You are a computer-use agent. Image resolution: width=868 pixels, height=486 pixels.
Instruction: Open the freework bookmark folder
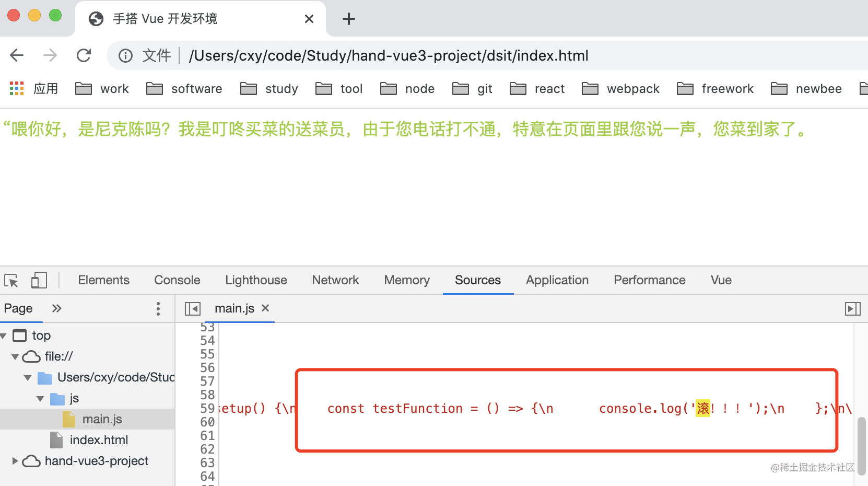pyautogui.click(x=715, y=89)
